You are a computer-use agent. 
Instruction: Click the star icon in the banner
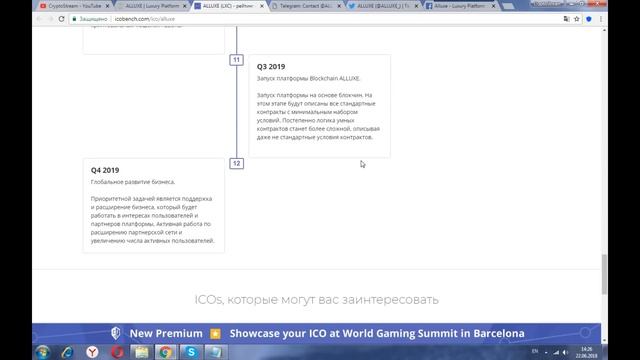(216, 333)
